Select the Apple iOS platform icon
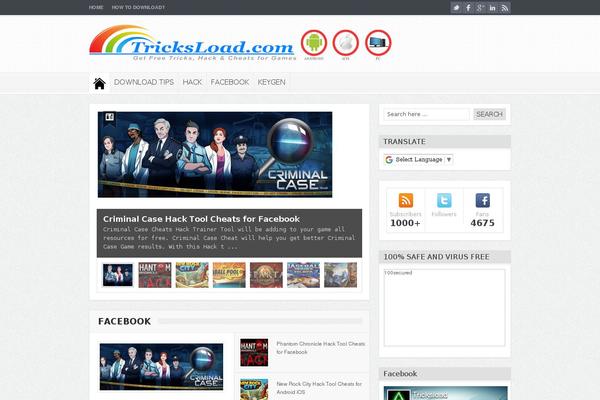600x400 pixels. pos(346,42)
